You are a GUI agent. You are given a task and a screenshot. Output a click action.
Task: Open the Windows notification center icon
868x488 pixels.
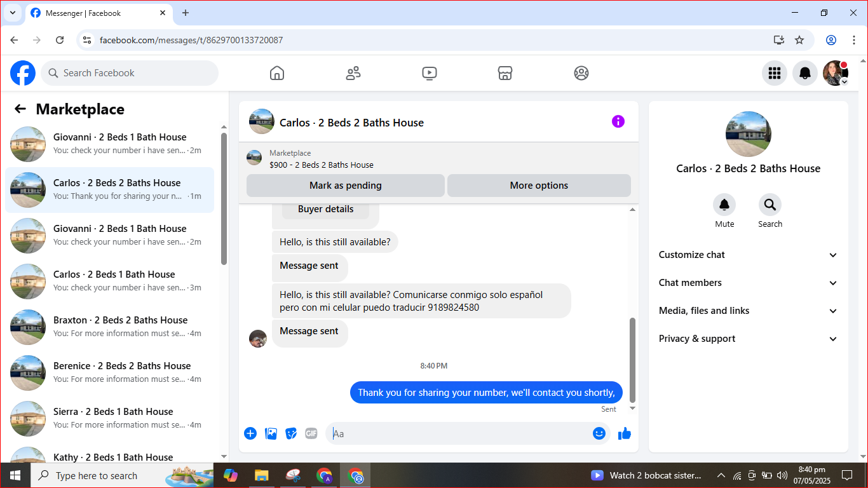point(847,475)
